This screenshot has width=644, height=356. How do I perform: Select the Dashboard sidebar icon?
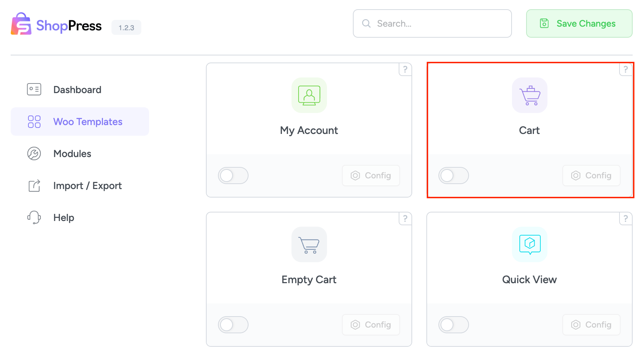click(x=34, y=89)
